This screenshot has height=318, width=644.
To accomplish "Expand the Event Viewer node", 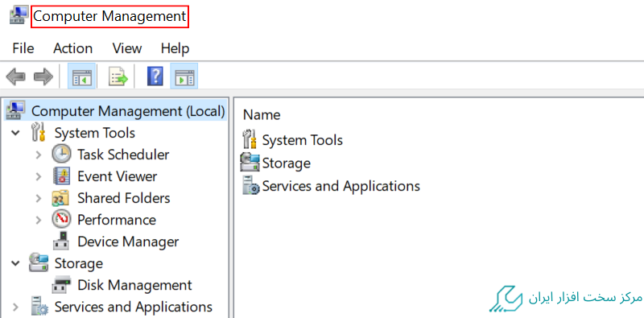I will [38, 176].
